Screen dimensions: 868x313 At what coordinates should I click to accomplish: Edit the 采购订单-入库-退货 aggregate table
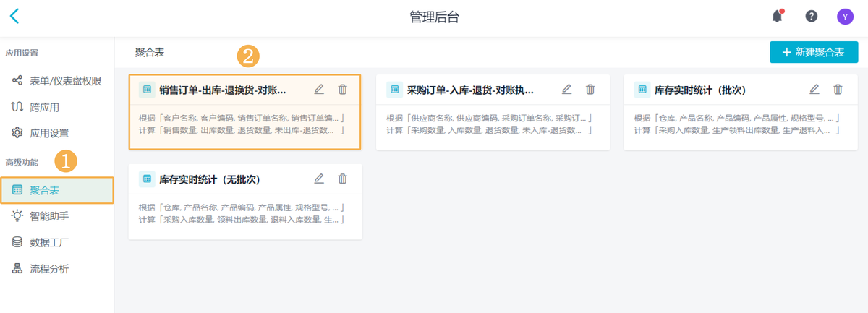[566, 90]
